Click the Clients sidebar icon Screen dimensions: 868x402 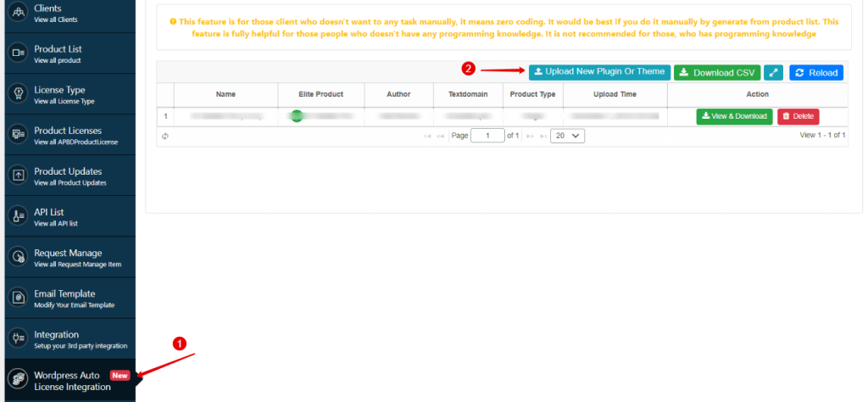tap(18, 13)
